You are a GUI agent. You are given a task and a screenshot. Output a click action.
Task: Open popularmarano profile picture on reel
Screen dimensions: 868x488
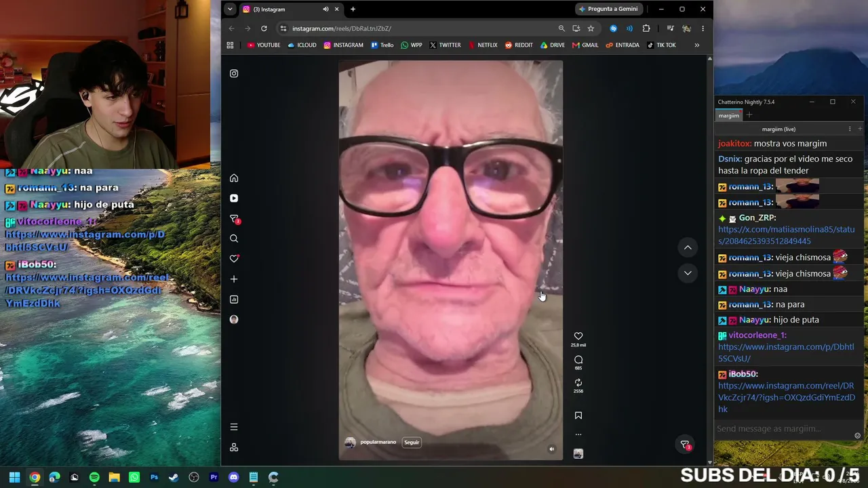350,443
